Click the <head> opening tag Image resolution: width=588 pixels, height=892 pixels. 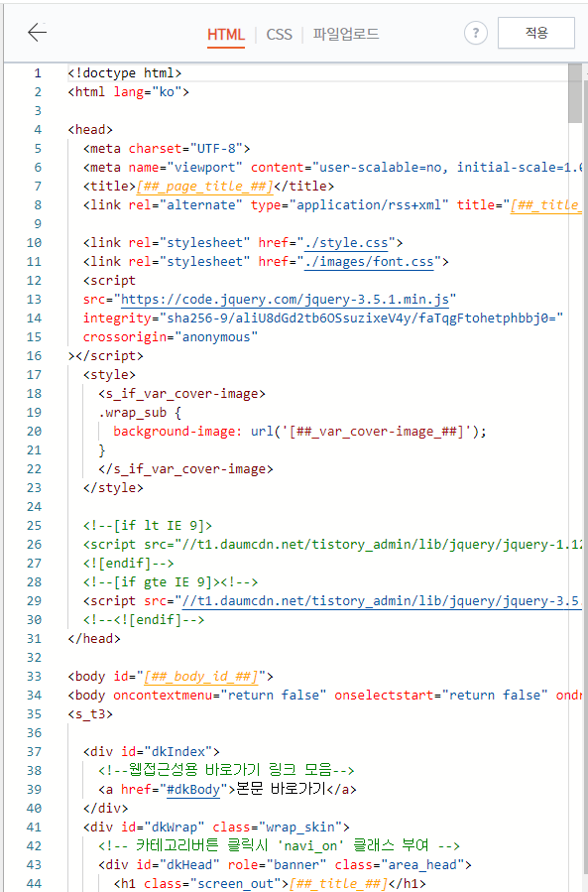point(90,130)
